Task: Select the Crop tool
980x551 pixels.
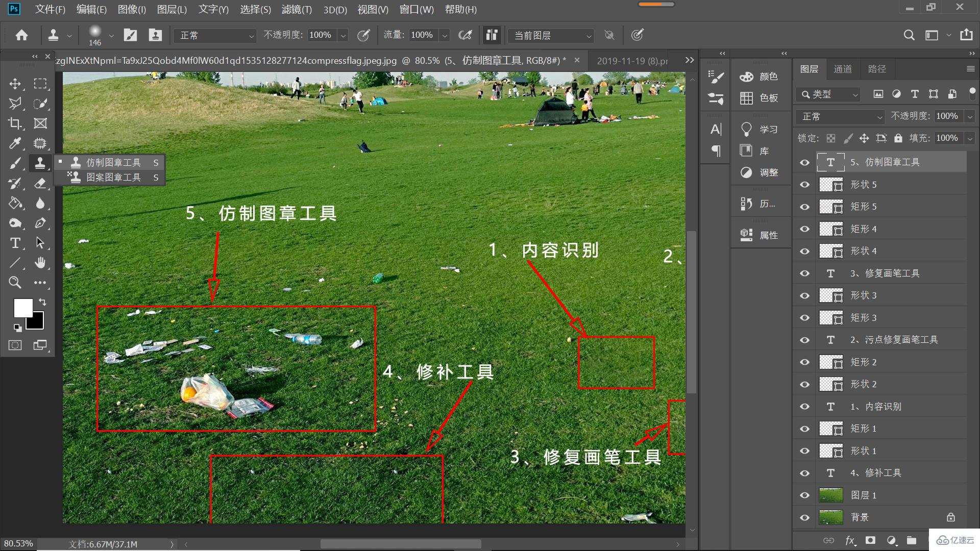Action: (x=15, y=123)
